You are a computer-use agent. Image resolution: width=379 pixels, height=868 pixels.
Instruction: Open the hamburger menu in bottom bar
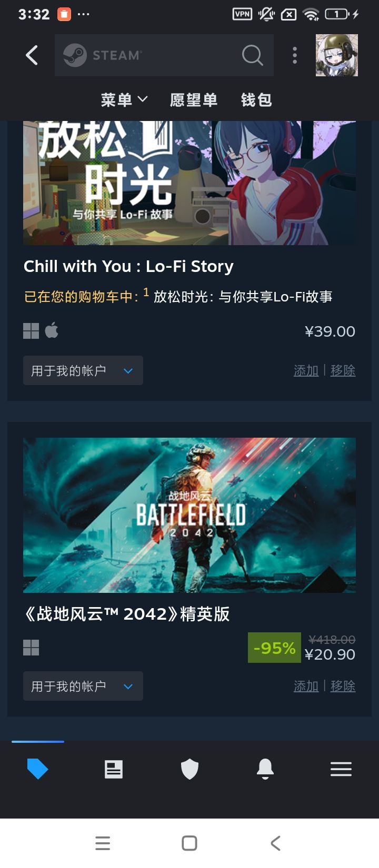pos(341,769)
